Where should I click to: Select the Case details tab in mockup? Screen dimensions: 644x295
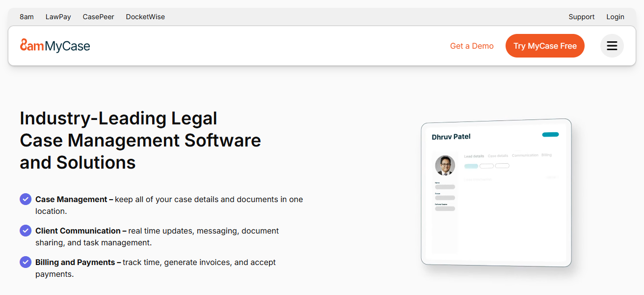(498, 156)
